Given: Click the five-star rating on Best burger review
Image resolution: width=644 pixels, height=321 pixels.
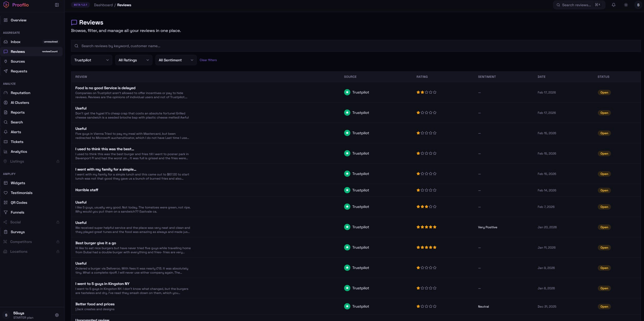Looking at the screenshot, I should pos(426,247).
